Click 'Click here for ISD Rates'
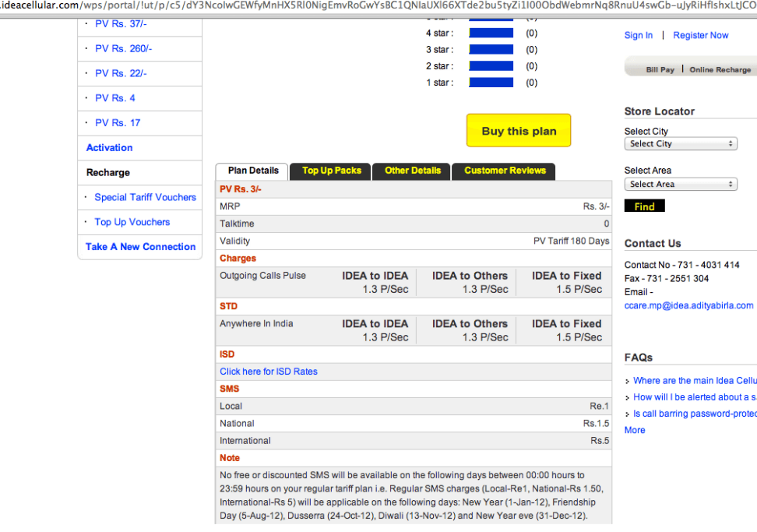This screenshot has width=757, height=532. click(x=269, y=372)
